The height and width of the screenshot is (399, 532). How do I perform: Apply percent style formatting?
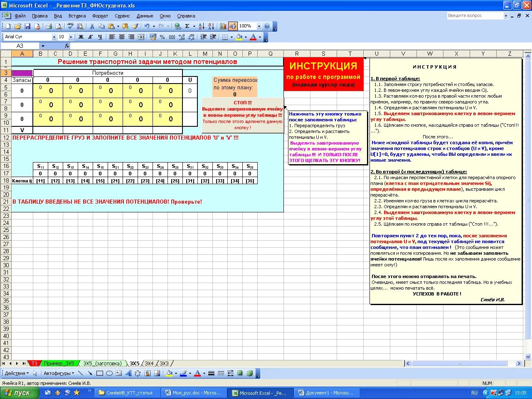pyautogui.click(x=163, y=37)
